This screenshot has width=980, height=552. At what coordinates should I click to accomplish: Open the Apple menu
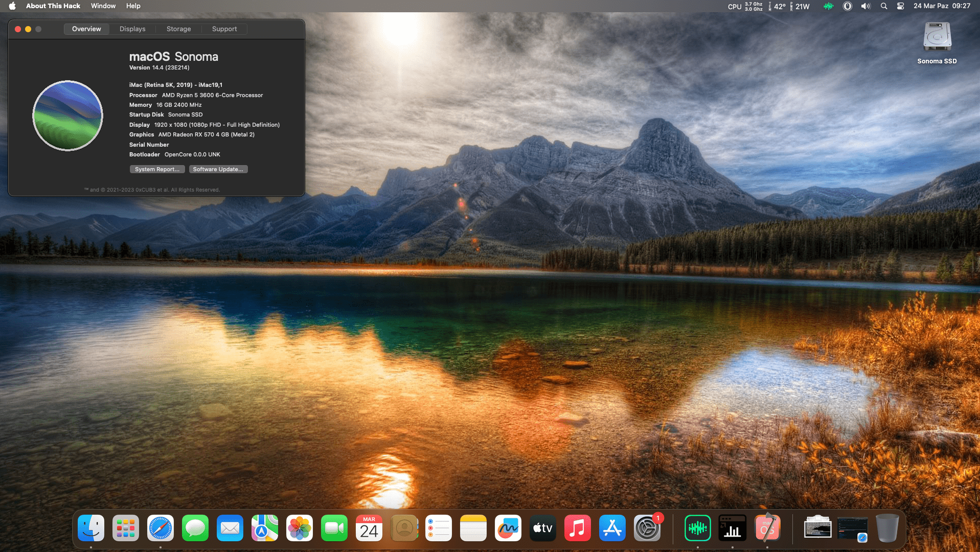[12, 6]
